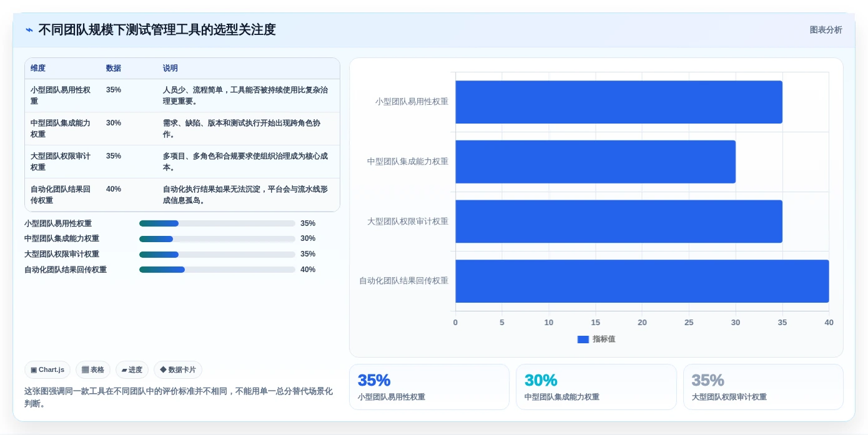Image resolution: width=868 pixels, height=435 pixels.
Task: Click the 小型团队易用性权重 chart bar
Action: (619, 102)
